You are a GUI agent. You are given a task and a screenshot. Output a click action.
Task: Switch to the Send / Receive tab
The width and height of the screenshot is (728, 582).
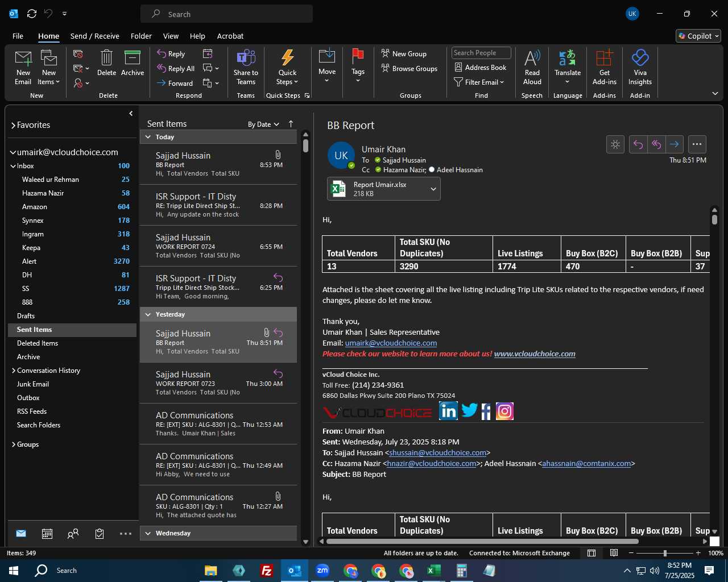pyautogui.click(x=95, y=36)
